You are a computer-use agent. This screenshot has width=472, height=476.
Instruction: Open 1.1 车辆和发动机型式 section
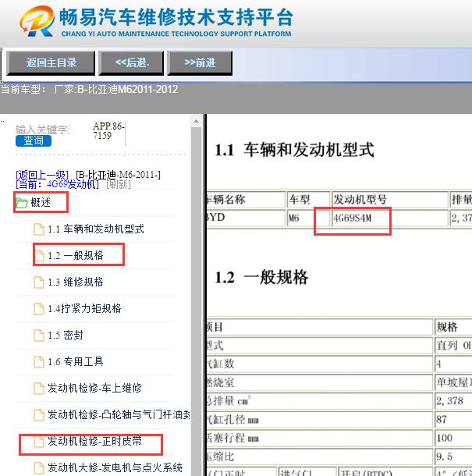click(96, 229)
